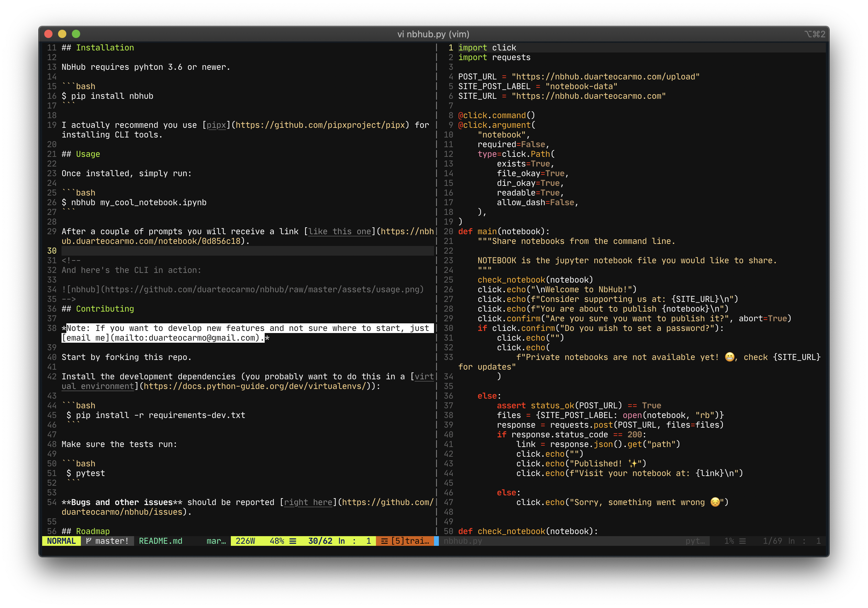Click the 'else:' keyword on line 36
The image size is (868, 608).
489,396
